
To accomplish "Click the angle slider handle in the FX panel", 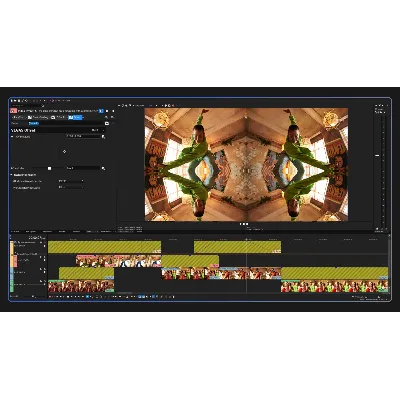I will click(x=49, y=168).
